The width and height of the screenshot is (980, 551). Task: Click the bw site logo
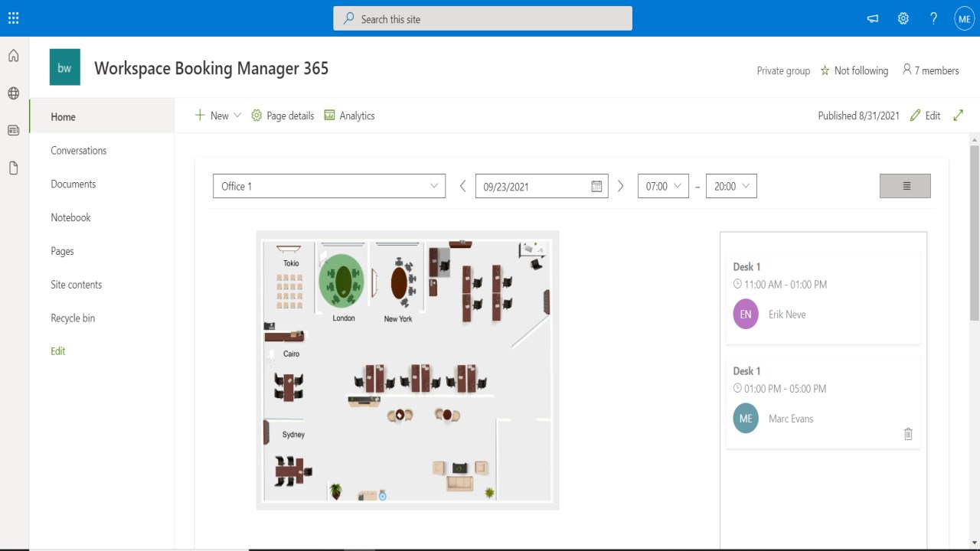coord(64,68)
